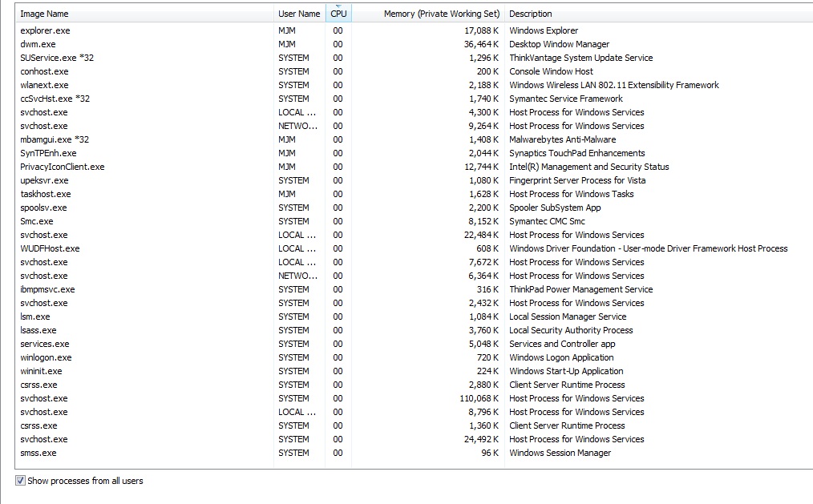Click the 8,796 K memory value
This screenshot has height=504, width=813.
click(483, 413)
